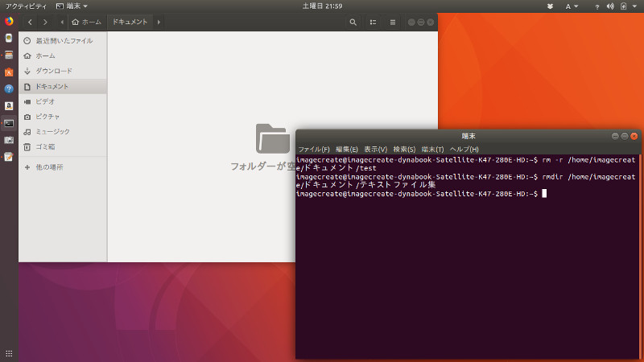Open the Help icon in the dock
Viewport: 644px width, 362px height.
tap(9, 89)
